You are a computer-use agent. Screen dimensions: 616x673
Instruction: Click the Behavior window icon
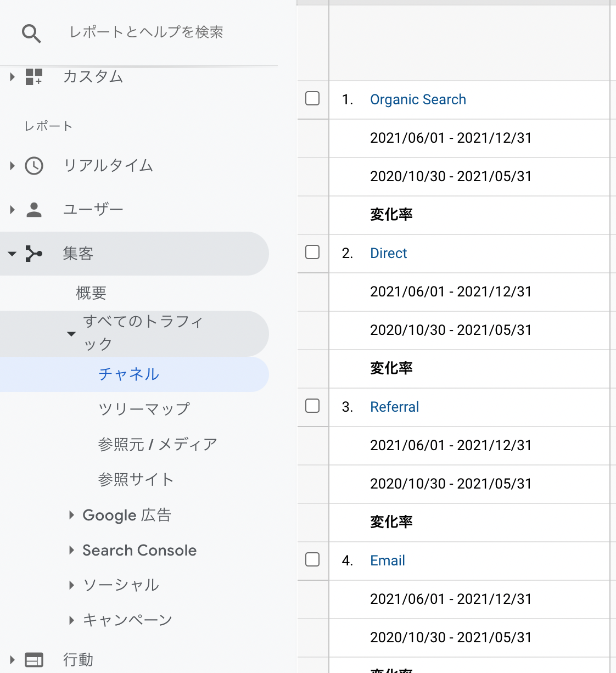(x=34, y=660)
